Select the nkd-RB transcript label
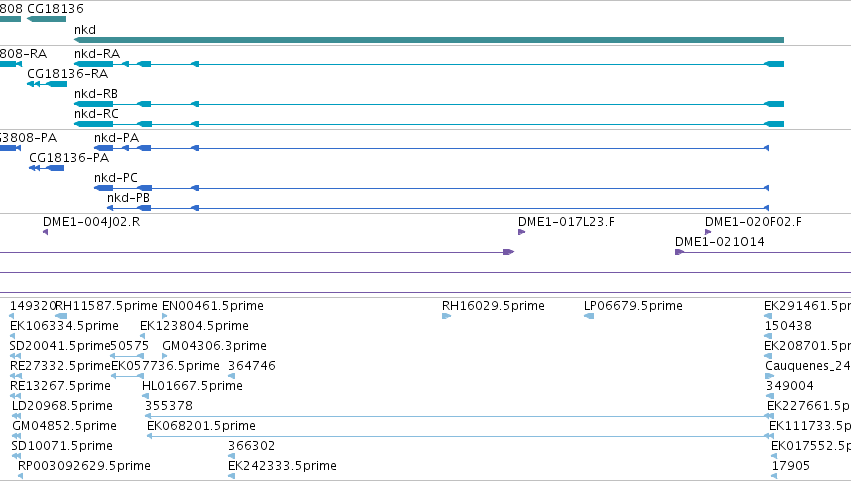851x481 pixels. [96, 94]
